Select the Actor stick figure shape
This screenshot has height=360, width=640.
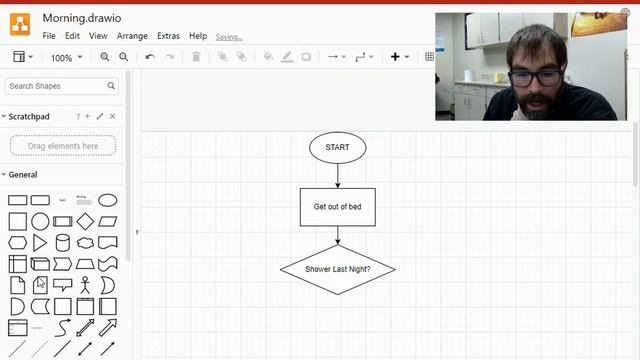tap(85, 285)
